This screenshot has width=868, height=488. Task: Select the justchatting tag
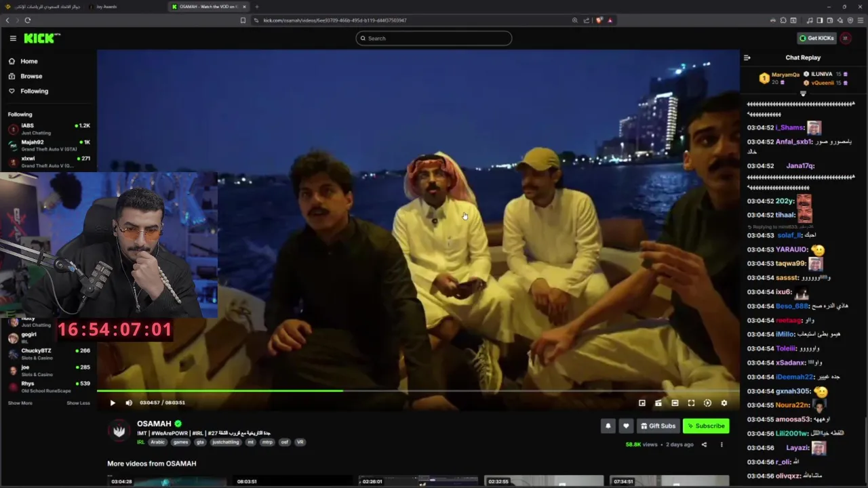coord(226,442)
